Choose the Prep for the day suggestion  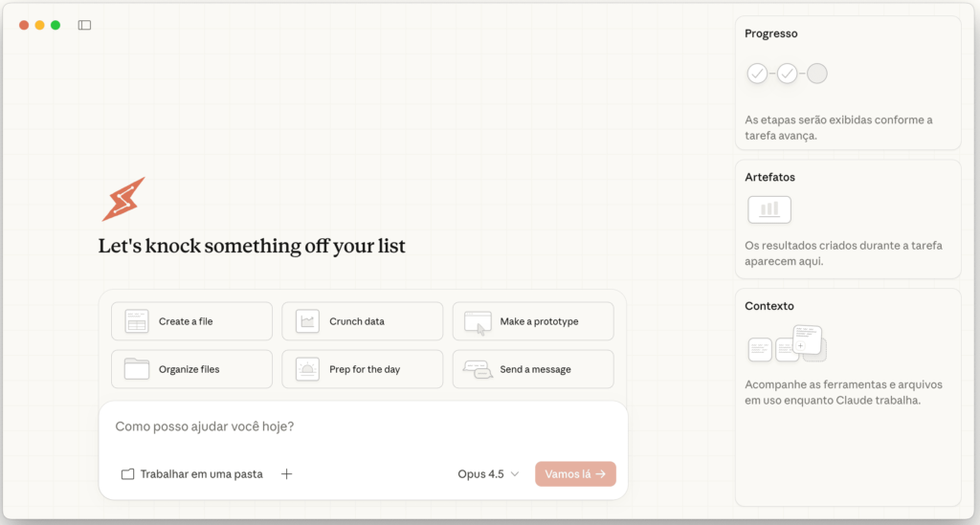pos(362,369)
